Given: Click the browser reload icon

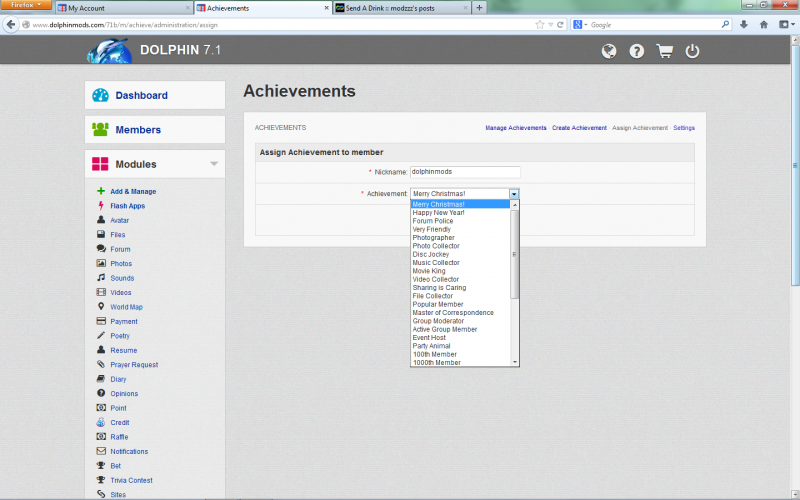Looking at the screenshot, I should (x=560, y=24).
